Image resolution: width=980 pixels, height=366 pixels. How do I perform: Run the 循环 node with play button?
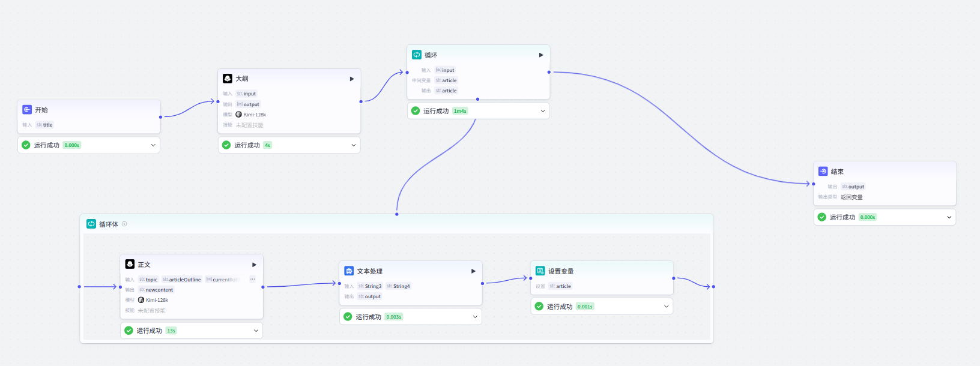pyautogui.click(x=541, y=55)
